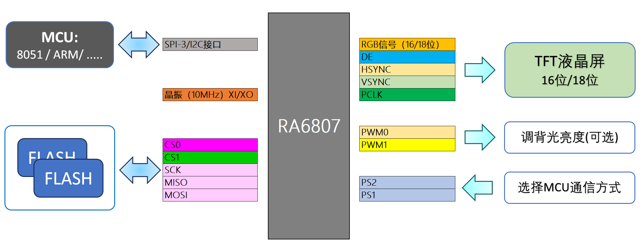The image size is (644, 252).
Task: Click the TFT液晶屏 16位/18位 box
Action: [x=570, y=70]
